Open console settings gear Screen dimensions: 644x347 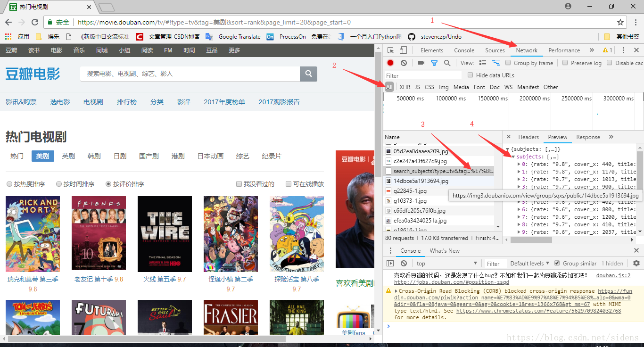636,264
